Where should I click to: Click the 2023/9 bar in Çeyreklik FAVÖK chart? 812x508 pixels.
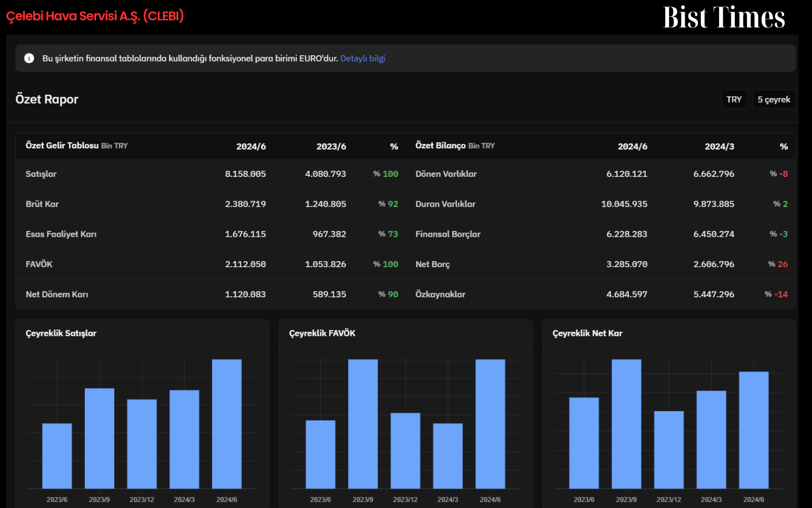click(363, 424)
